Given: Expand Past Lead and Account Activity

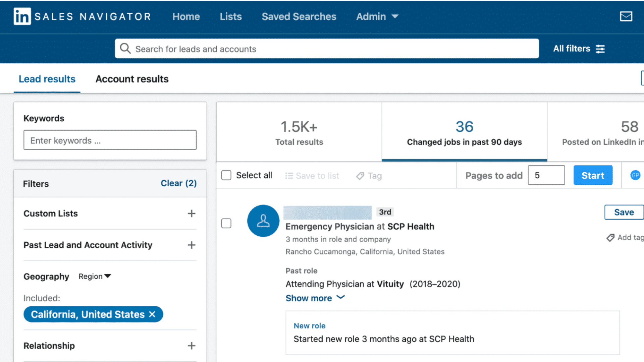Looking at the screenshot, I should pyautogui.click(x=191, y=245).
